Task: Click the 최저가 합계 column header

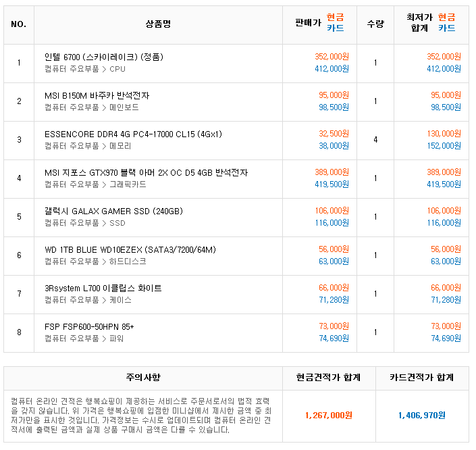Action: click(419, 22)
